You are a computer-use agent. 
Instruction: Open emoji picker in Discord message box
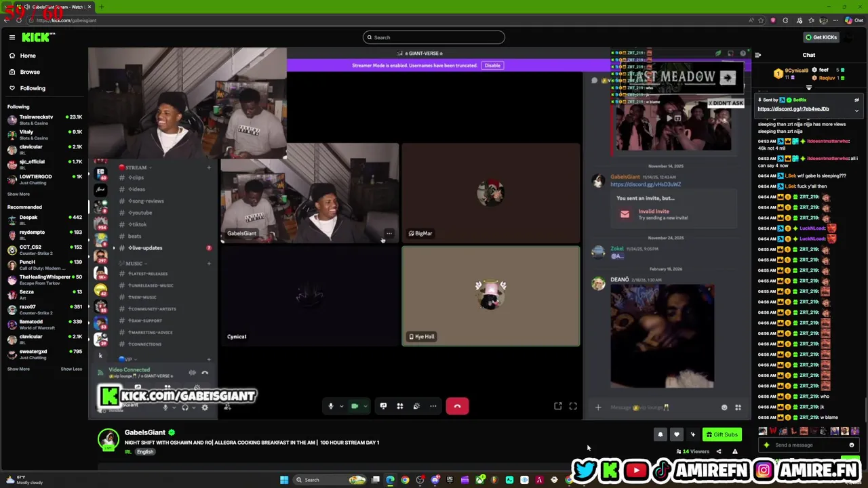724,407
